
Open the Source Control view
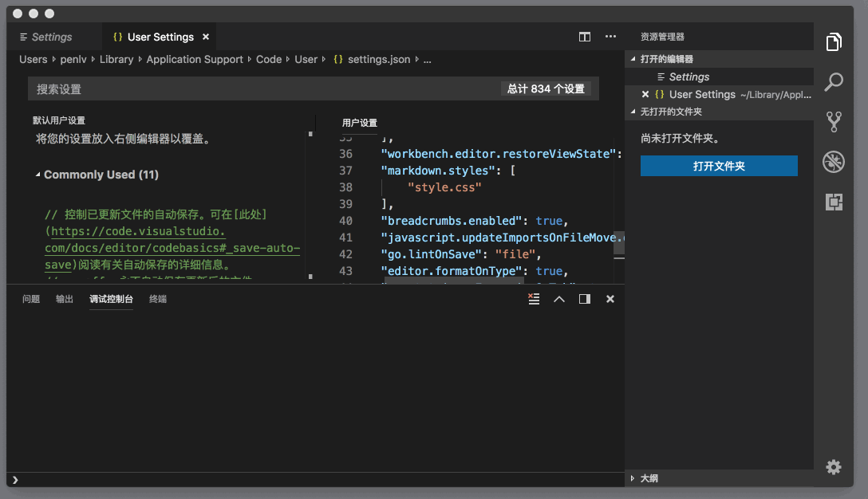(834, 121)
